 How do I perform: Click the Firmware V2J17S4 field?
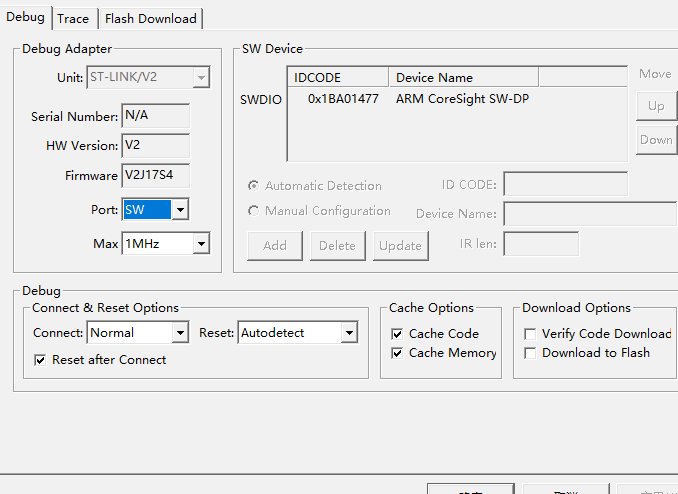click(x=156, y=175)
